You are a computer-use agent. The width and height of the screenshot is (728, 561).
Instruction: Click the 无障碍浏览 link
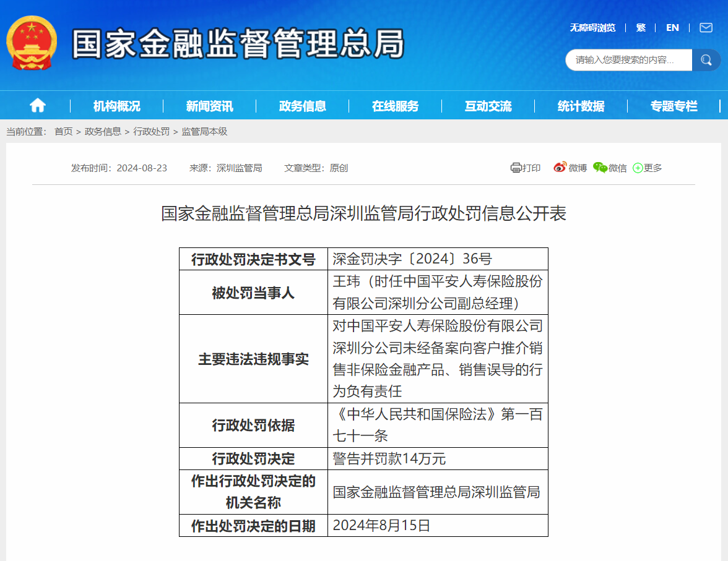point(592,28)
